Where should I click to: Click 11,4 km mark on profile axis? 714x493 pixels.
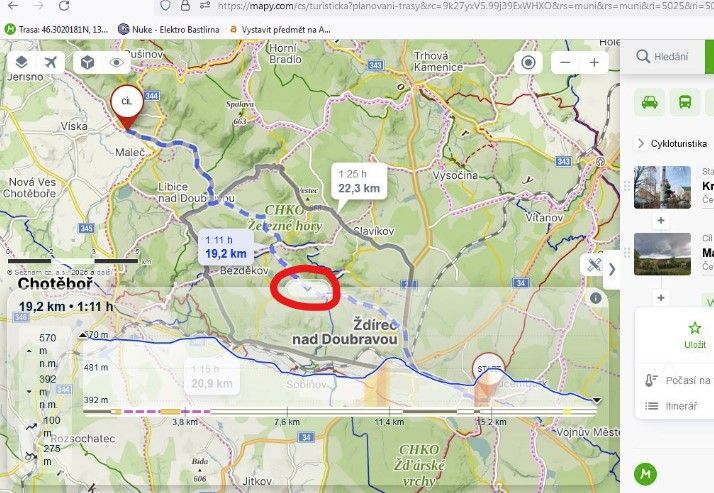click(x=389, y=422)
